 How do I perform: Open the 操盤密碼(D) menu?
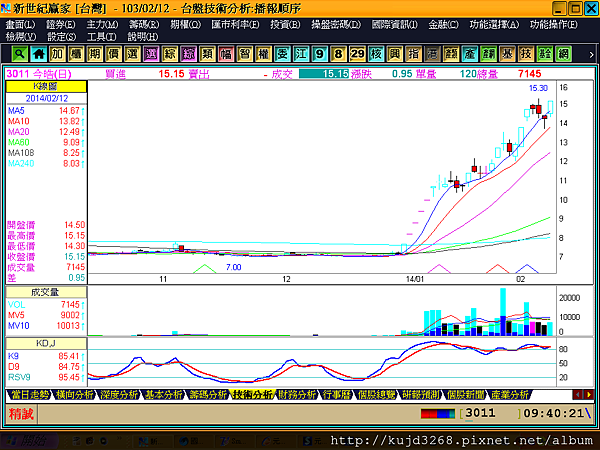(x=336, y=25)
